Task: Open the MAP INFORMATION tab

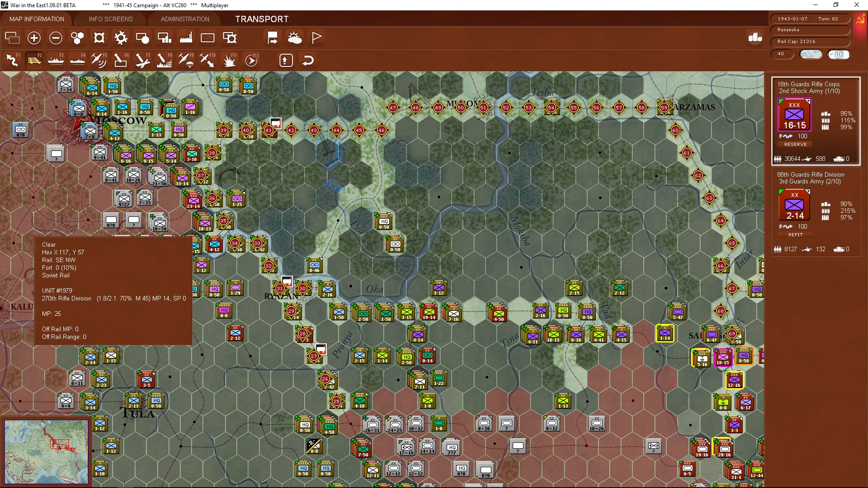Action: click(37, 19)
